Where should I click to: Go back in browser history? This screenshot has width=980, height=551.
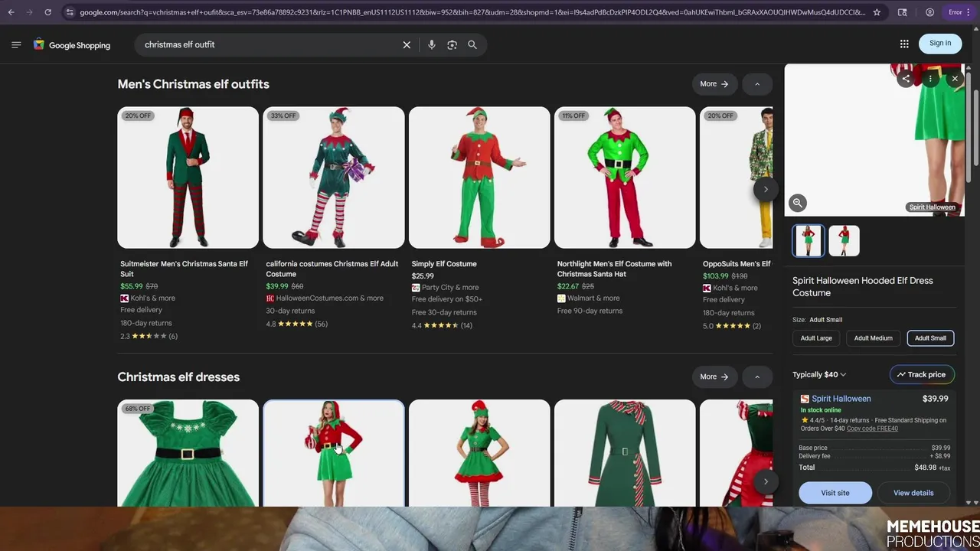coord(11,12)
